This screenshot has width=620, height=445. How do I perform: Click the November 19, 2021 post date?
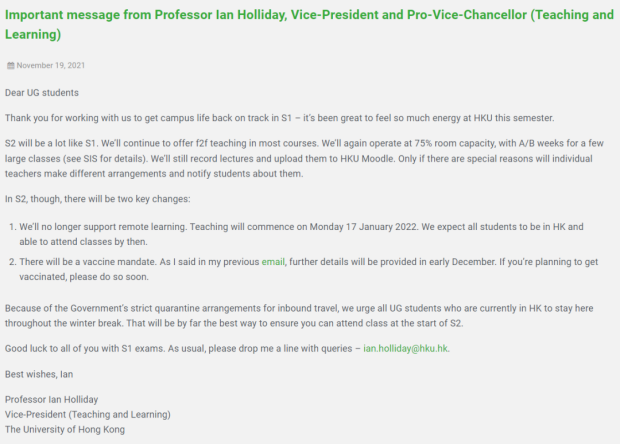point(51,66)
